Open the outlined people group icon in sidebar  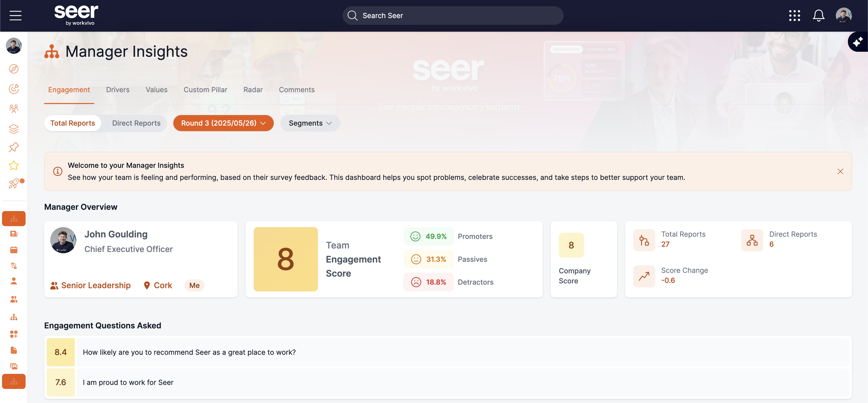14,109
